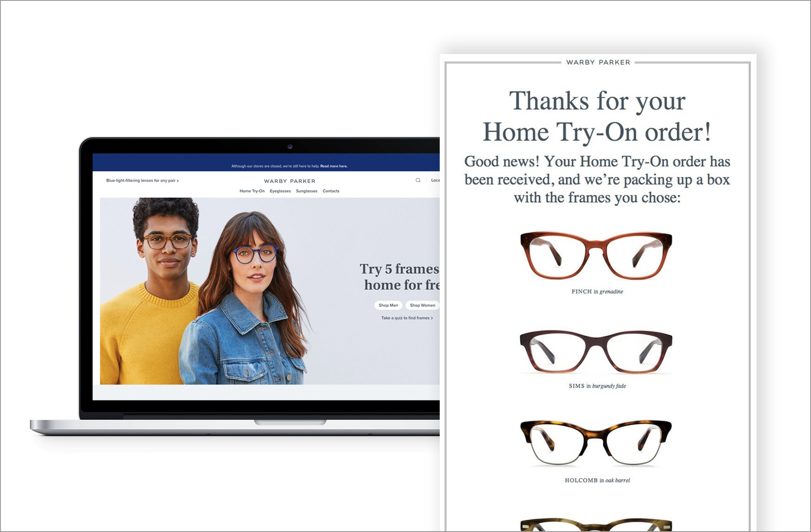Click the Shop Women button
This screenshot has width=811, height=532.
(422, 305)
